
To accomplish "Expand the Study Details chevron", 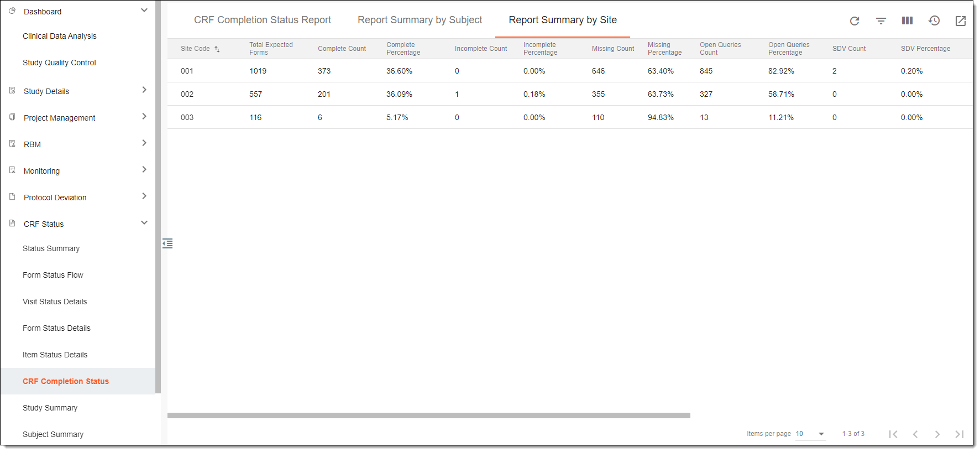I will coord(144,90).
